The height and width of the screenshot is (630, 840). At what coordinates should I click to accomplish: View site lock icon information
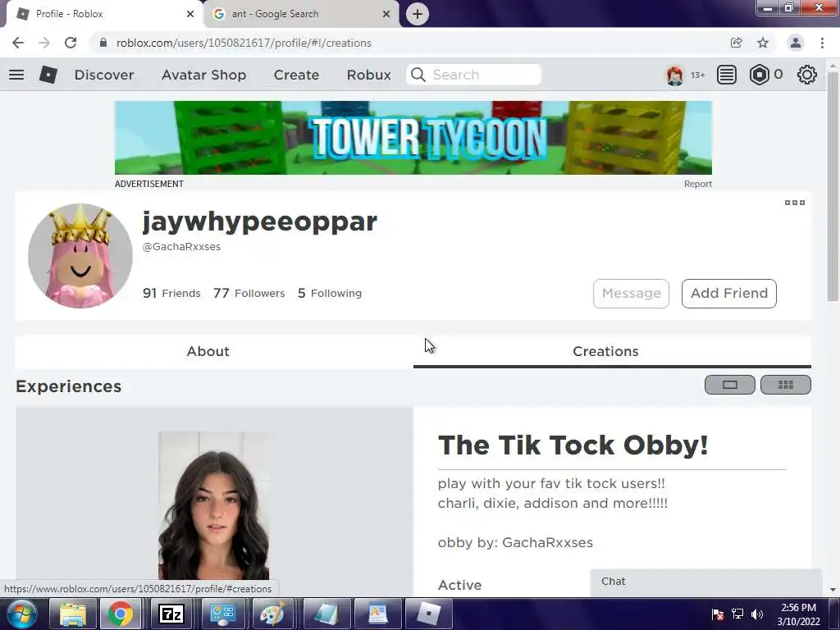click(103, 43)
